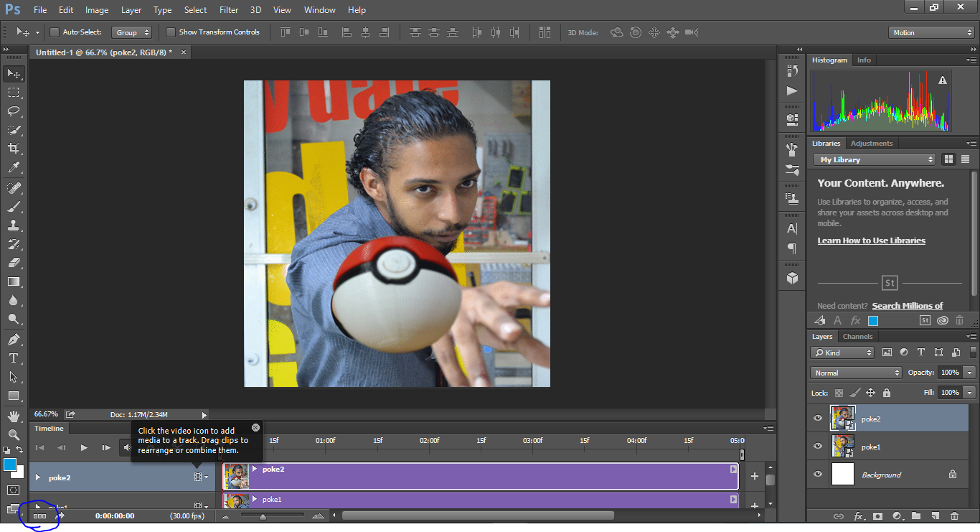
Task: Open the Normal blend mode dropdown
Action: 857,373
